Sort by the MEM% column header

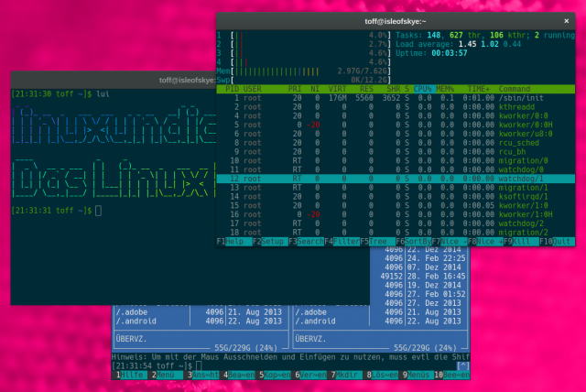pyautogui.click(x=445, y=89)
